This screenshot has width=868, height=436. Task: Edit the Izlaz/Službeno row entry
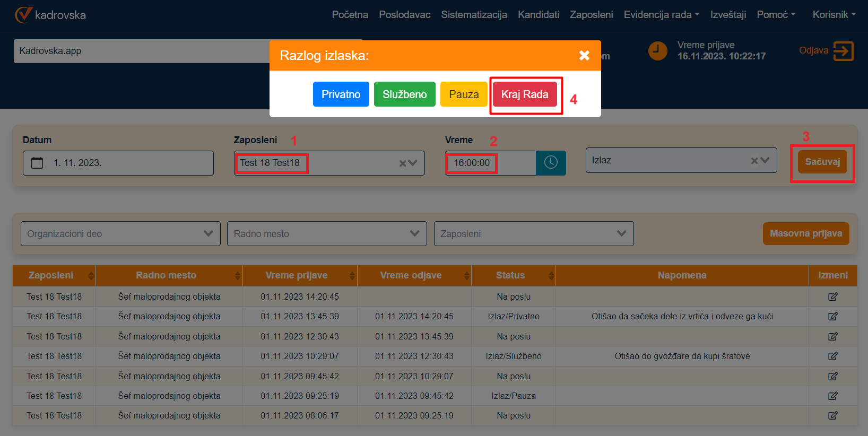(832, 356)
